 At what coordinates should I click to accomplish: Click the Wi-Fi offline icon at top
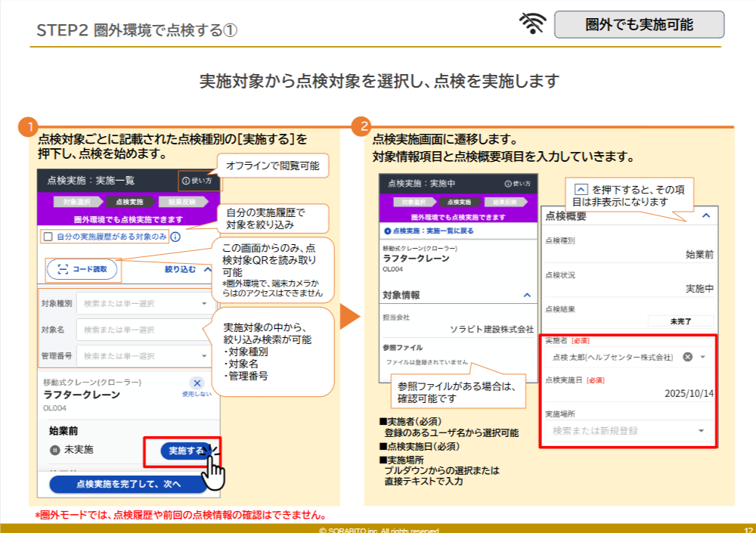tap(532, 24)
